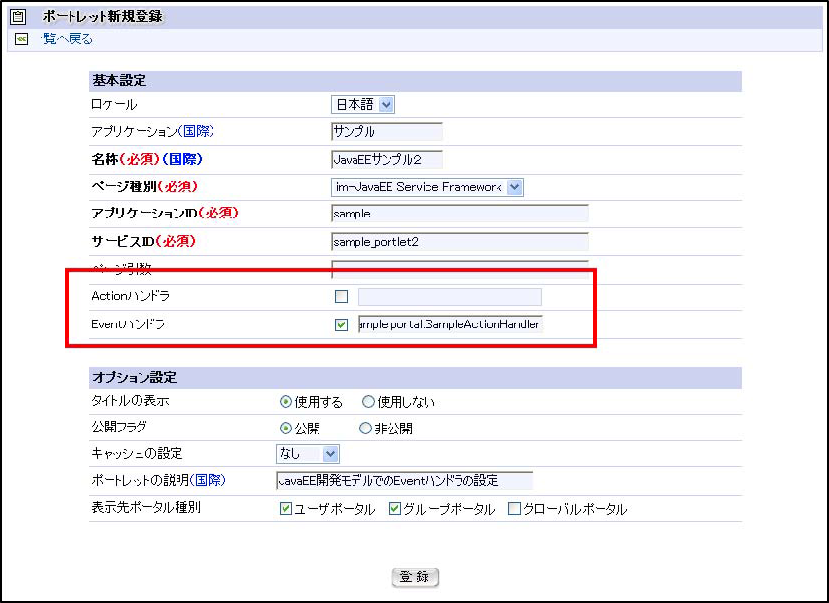Enable the Actionハンドラ checkbox
Image resolution: width=829 pixels, height=603 pixels.
[x=342, y=296]
